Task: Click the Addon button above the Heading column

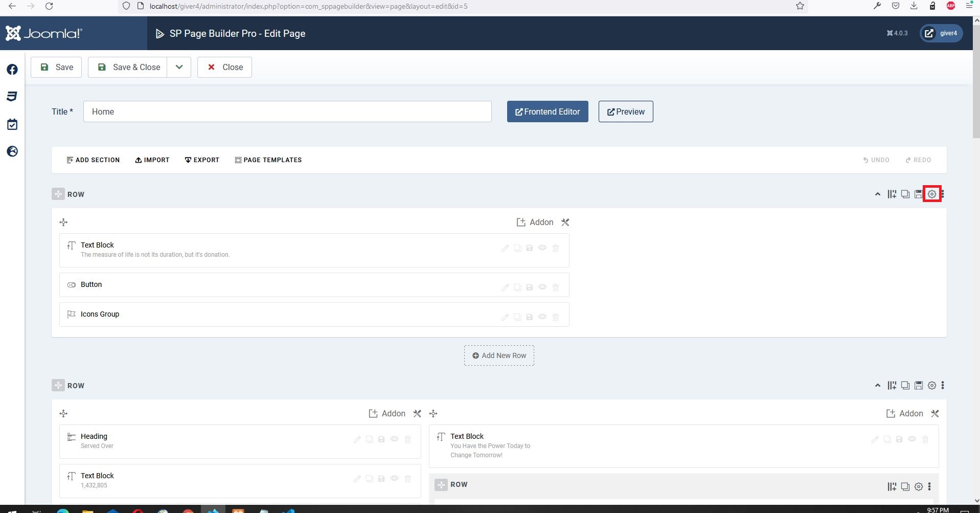Action: tap(387, 414)
